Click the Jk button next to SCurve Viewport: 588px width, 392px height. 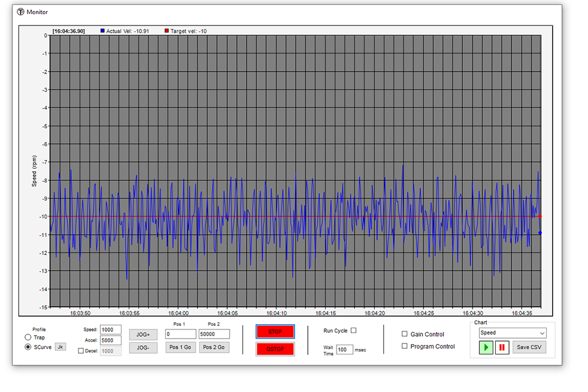click(x=61, y=347)
